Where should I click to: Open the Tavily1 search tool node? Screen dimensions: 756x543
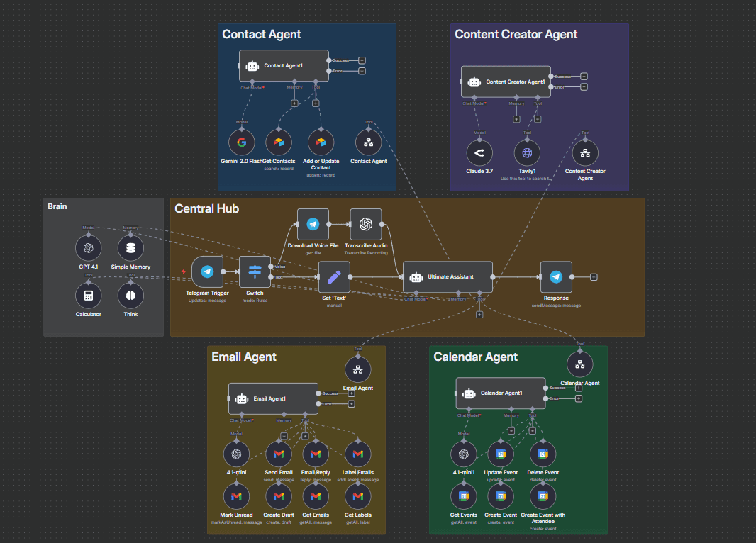[x=527, y=152]
